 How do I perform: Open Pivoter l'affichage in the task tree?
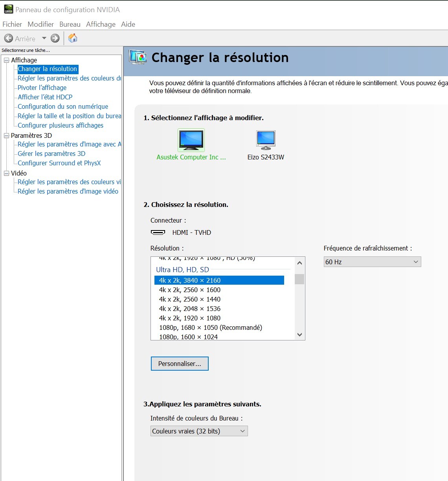pos(42,88)
